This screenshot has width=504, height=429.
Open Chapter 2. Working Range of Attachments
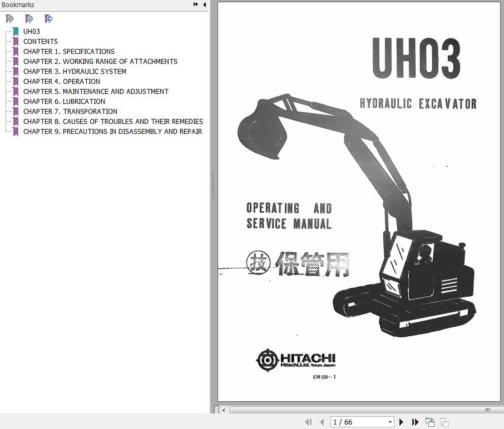pyautogui.click(x=100, y=61)
